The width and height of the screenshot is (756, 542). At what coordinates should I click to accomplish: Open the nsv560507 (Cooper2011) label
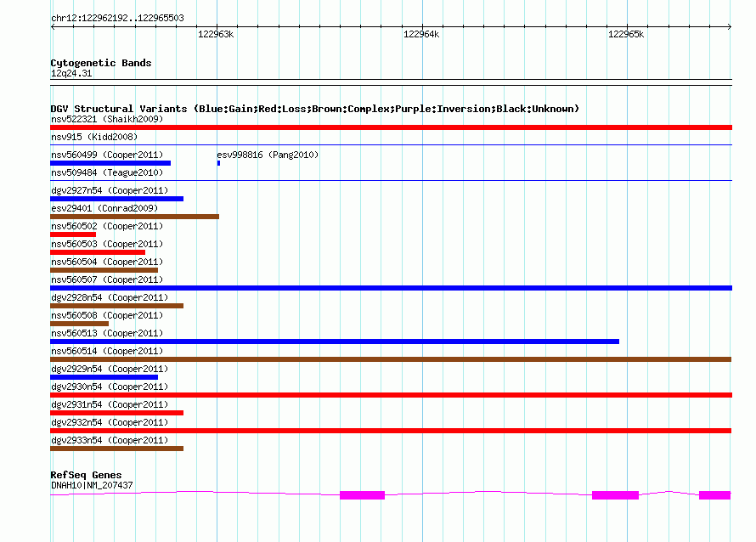107,279
